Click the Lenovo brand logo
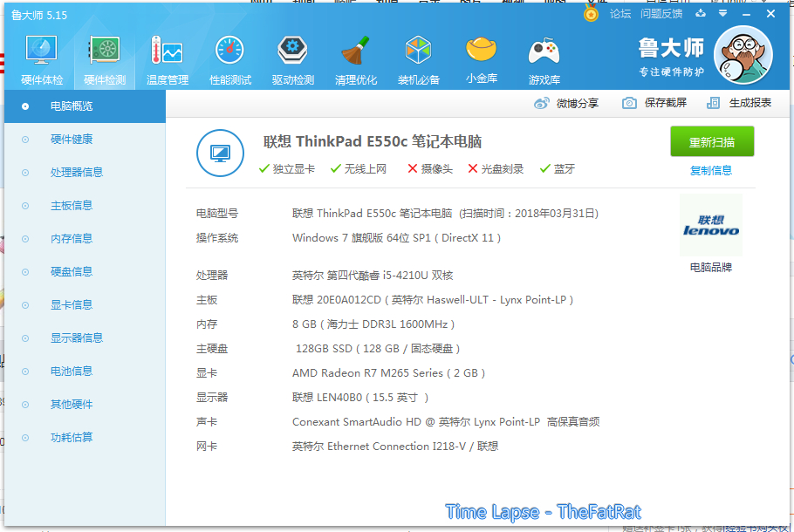The image size is (794, 532). point(711,225)
